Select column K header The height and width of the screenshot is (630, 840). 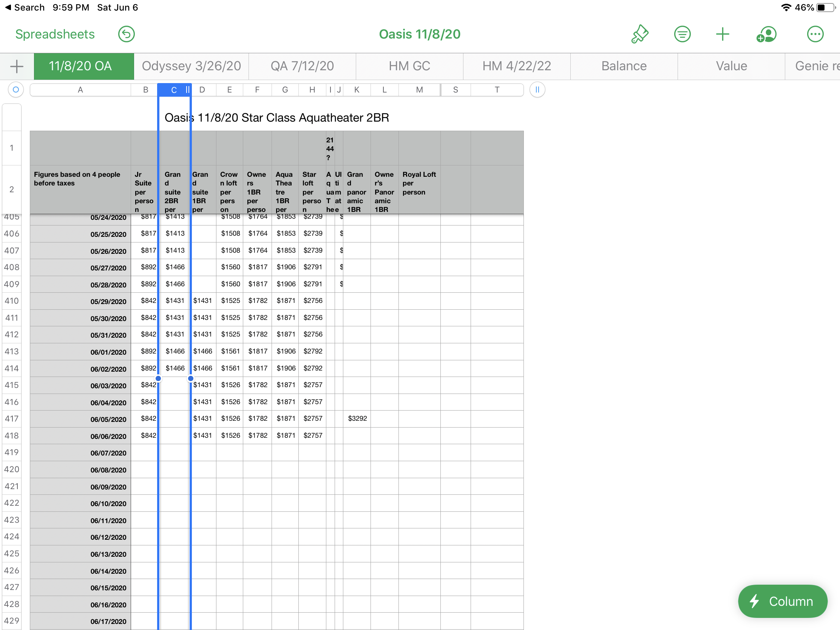click(x=357, y=90)
